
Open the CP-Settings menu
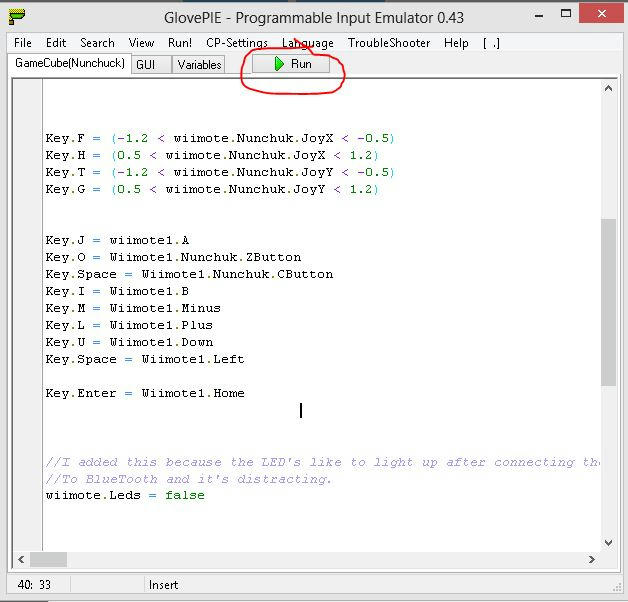point(237,43)
